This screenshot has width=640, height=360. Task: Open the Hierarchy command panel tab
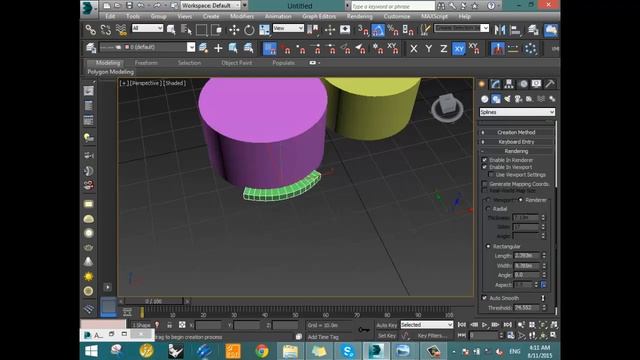pyautogui.click(x=509, y=84)
